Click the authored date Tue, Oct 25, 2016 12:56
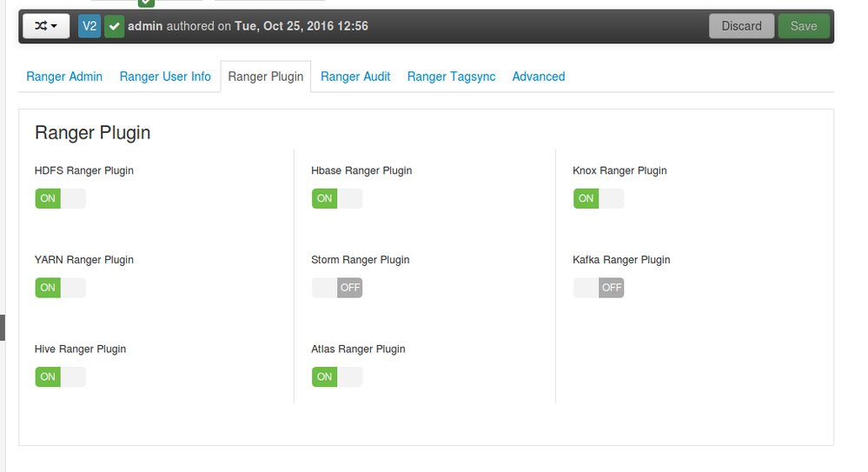This screenshot has height=472, width=868. coord(301,26)
